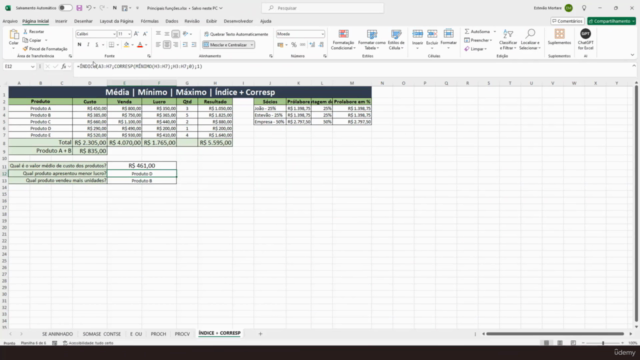Select Pincel de Formatação format painter
The image size is (640, 360).
(45, 49)
